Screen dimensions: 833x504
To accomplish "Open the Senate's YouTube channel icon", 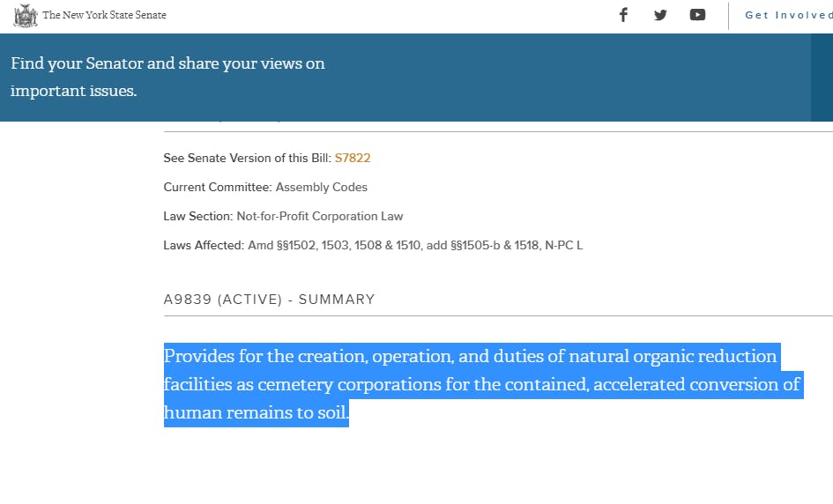I will click(x=697, y=15).
